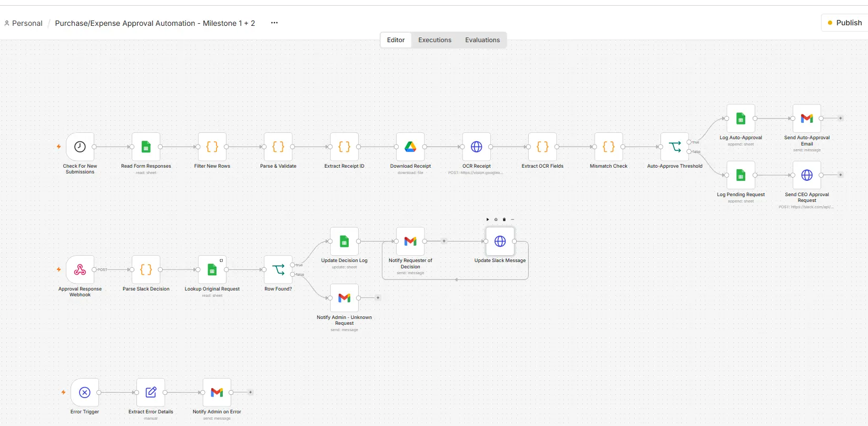
Task: Publish the workflow
Action: 845,23
